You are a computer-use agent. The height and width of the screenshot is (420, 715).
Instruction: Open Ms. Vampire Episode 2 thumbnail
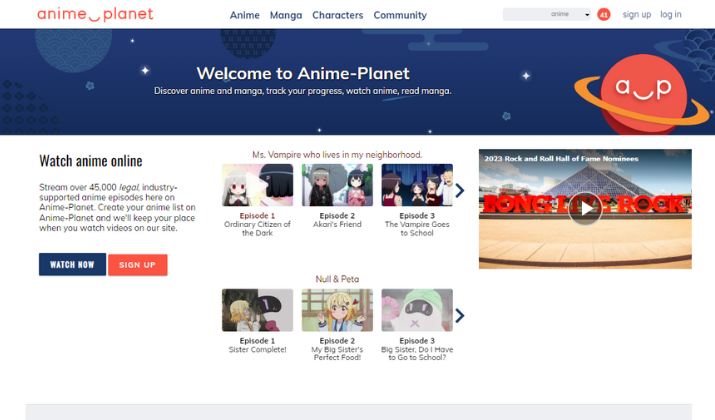coord(337,185)
